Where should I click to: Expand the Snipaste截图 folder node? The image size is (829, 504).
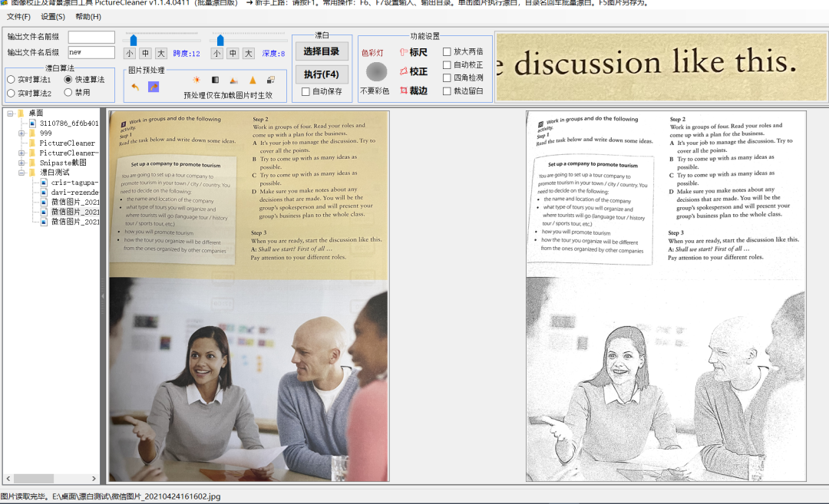(21, 163)
